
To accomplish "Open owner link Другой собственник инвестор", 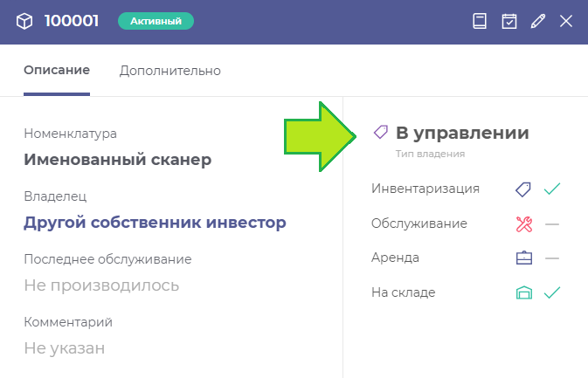I will coord(155,223).
